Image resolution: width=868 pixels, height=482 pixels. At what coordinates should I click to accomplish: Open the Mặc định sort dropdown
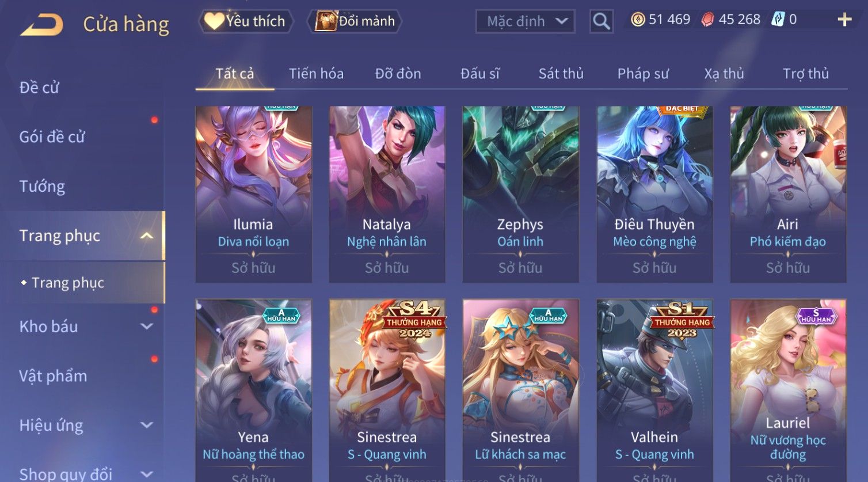(525, 21)
